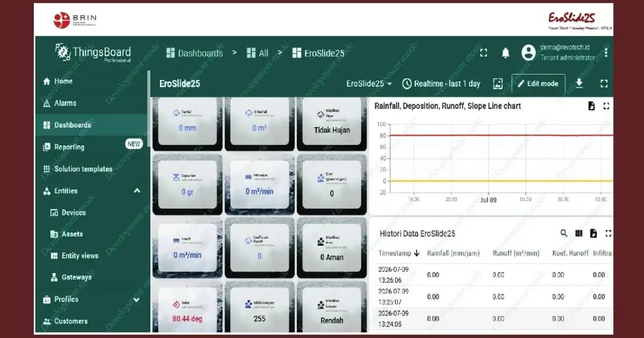The height and width of the screenshot is (338, 644).
Task: Expand dashboard to fullscreen in toolbar
Action: coord(604,84)
